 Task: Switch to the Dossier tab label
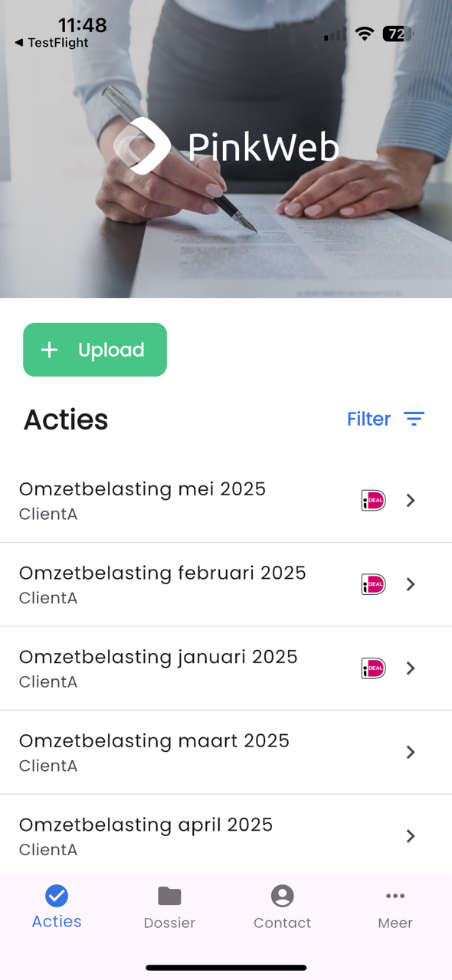click(x=169, y=923)
